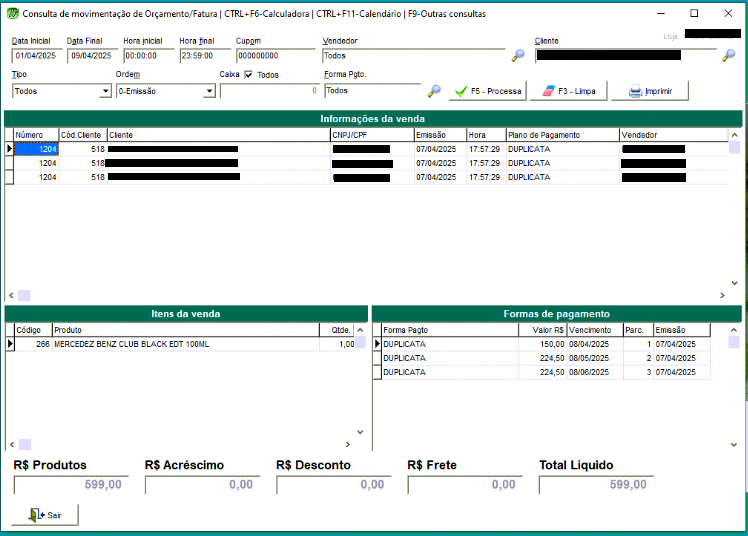The height and width of the screenshot is (536, 748).
Task: Print the report with the Imprimir button
Action: pos(649,91)
